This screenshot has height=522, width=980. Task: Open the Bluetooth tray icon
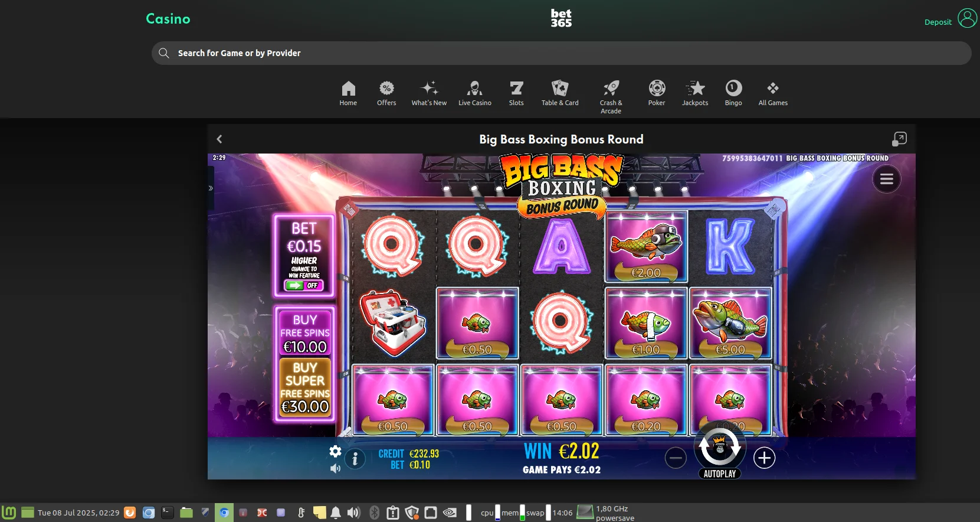(x=374, y=513)
